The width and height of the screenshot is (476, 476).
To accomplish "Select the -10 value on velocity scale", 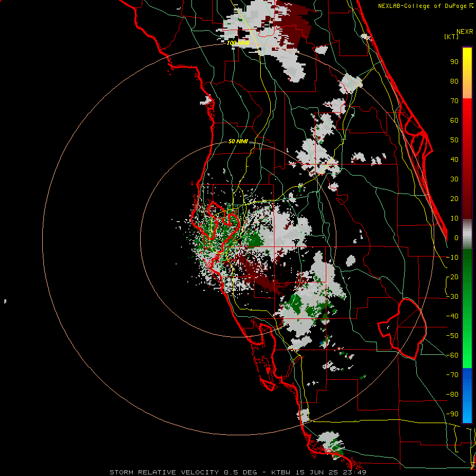I will [x=452, y=258].
